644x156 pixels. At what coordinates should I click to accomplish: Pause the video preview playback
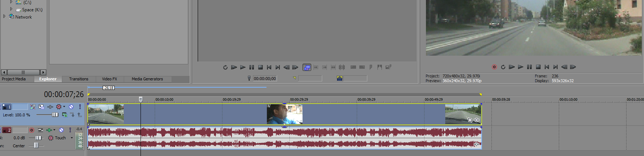pyautogui.click(x=529, y=67)
